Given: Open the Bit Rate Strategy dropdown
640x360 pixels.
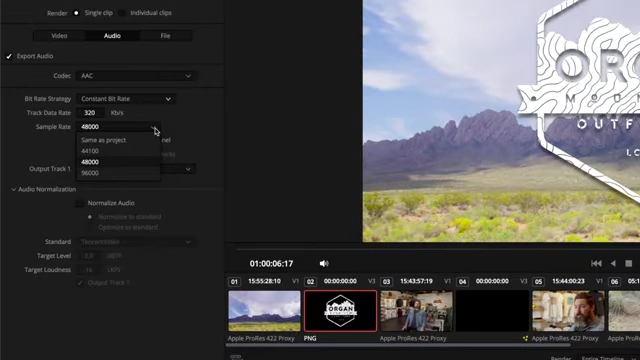Looking at the screenshot, I should (126, 99).
